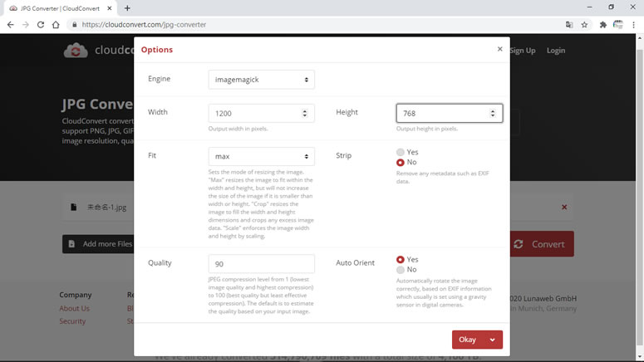Remove file with red X icon

pos(564,208)
